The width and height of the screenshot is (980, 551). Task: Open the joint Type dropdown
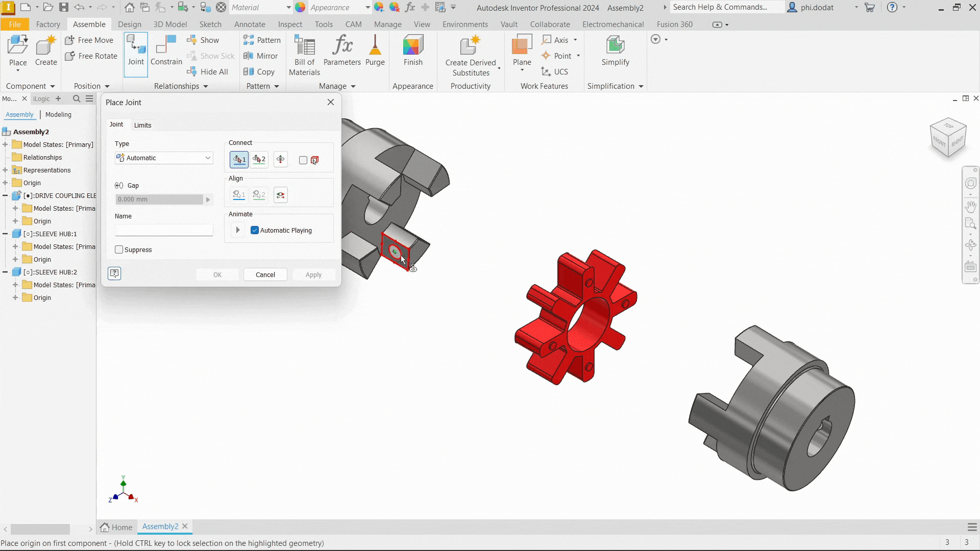coord(164,158)
